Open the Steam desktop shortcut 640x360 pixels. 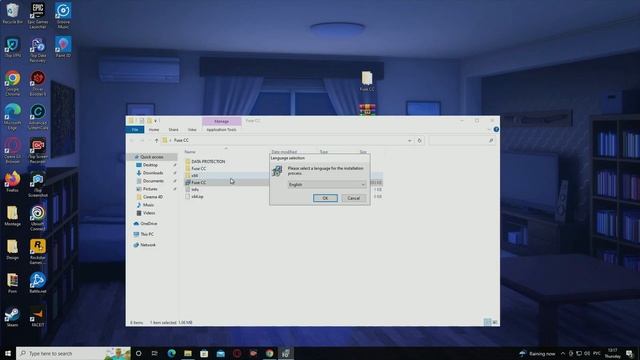click(x=12, y=317)
